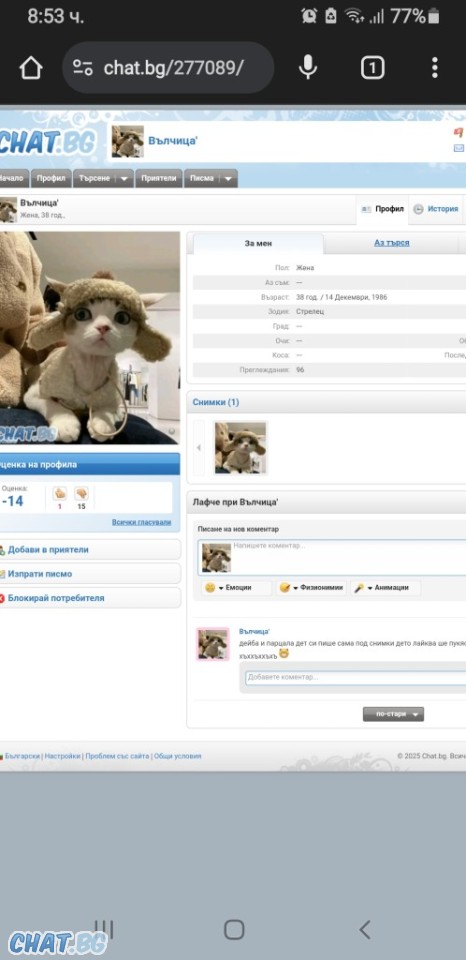This screenshot has width=466, height=960.
Task: Switch to the Аз търся tab
Action: tap(392, 243)
